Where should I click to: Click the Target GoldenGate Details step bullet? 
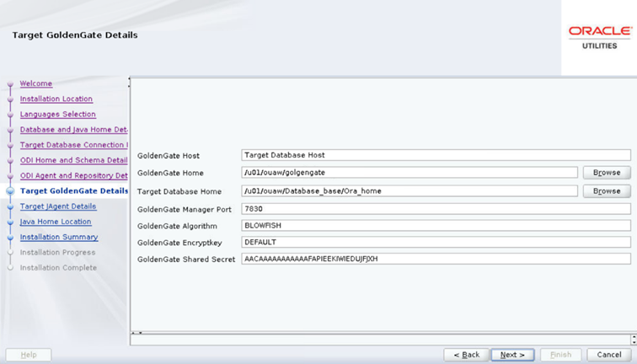(x=11, y=191)
